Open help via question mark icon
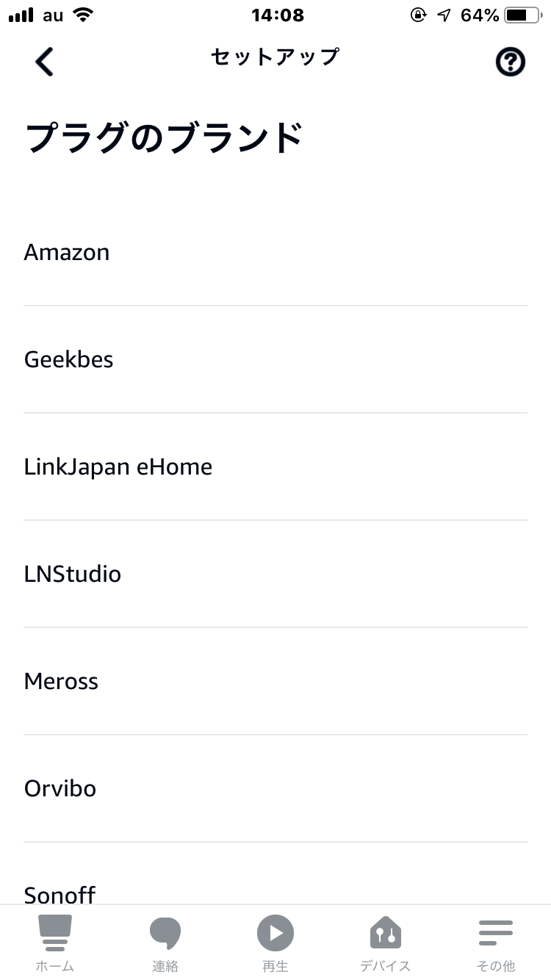Image resolution: width=551 pixels, height=980 pixels. [511, 62]
